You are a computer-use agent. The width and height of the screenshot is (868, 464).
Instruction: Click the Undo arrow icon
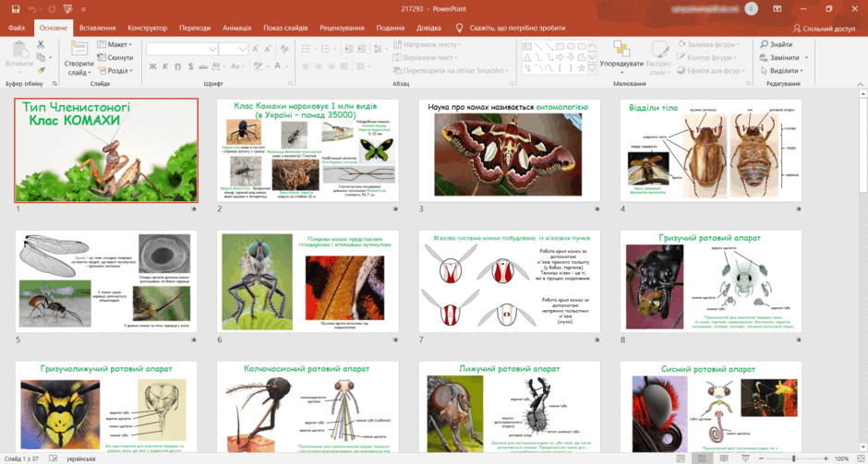pyautogui.click(x=31, y=9)
